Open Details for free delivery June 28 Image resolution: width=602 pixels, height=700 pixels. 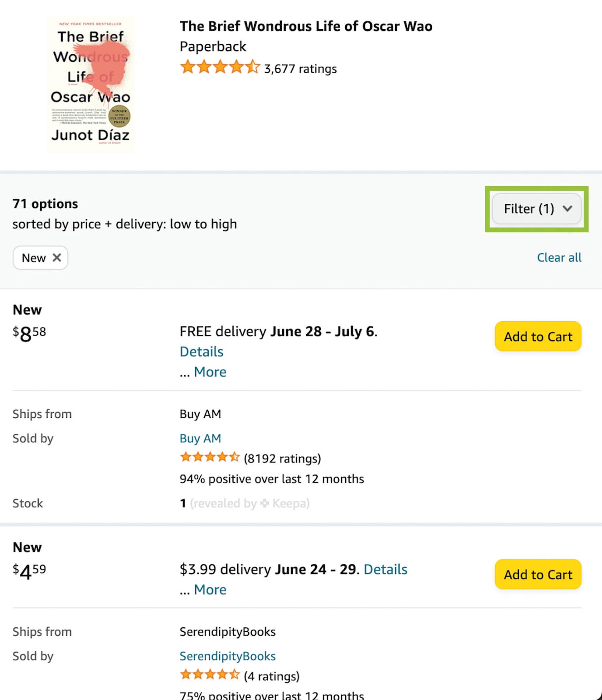[x=201, y=352]
